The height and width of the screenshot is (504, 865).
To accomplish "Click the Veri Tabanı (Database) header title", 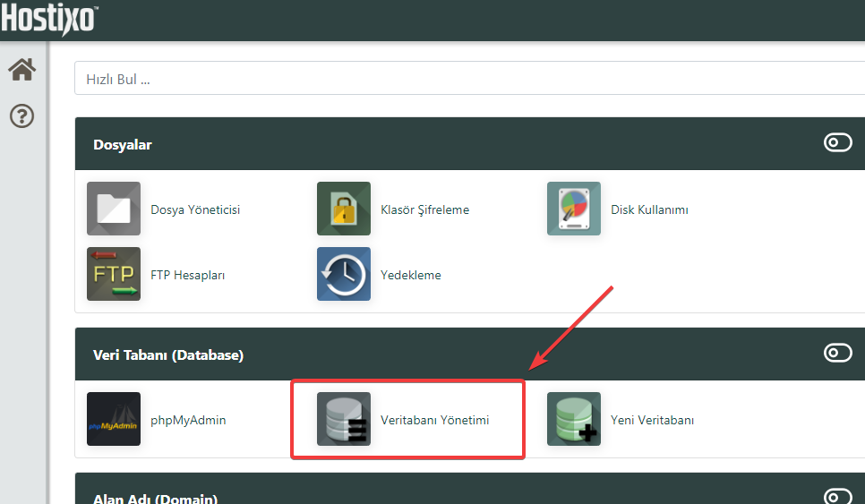I will pyautogui.click(x=168, y=355).
